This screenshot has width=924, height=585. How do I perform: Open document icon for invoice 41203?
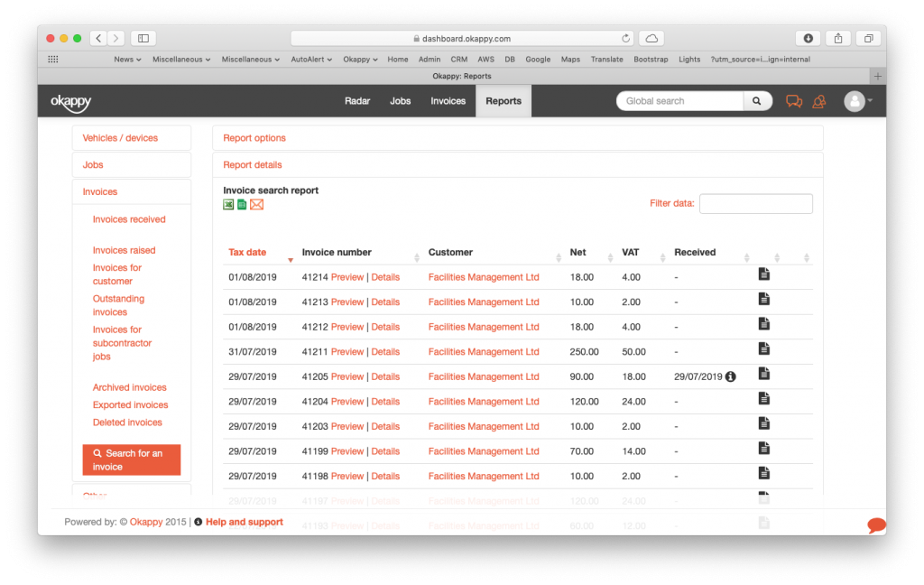coord(763,423)
